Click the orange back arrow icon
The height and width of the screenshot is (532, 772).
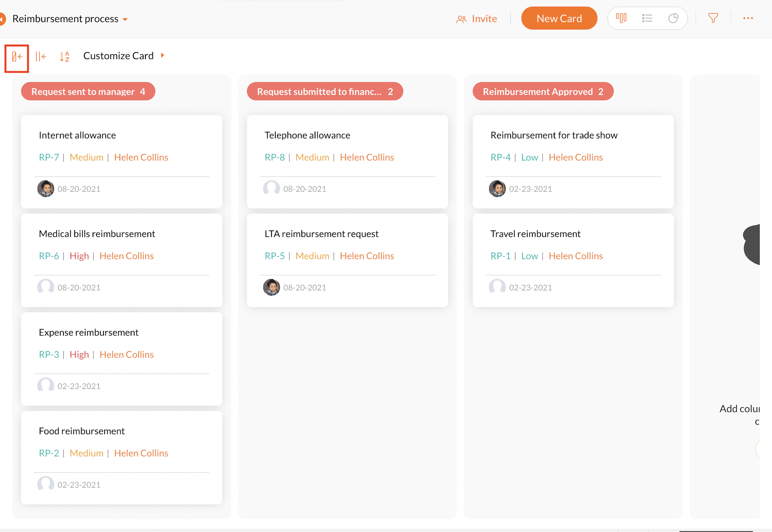click(x=2, y=19)
